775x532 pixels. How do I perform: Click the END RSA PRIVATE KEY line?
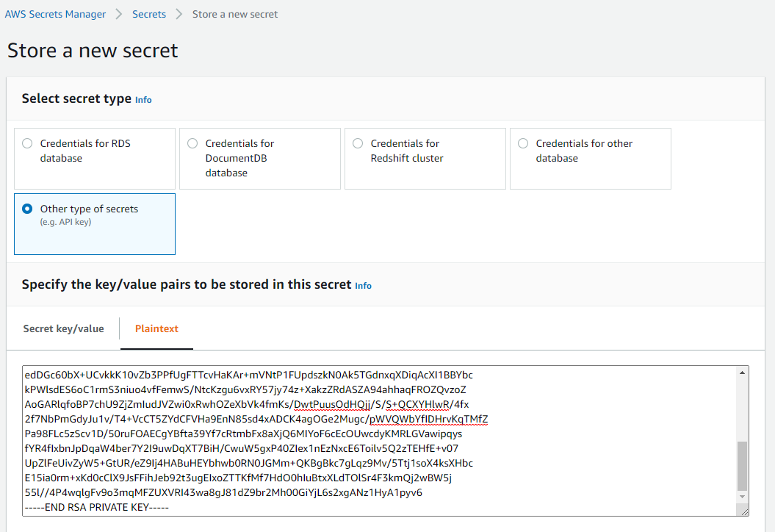(97, 507)
